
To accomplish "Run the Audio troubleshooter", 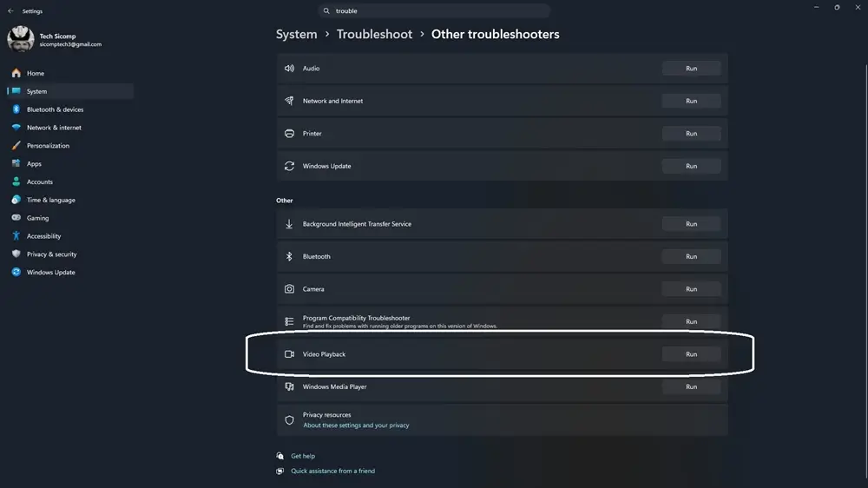I will 692,68.
